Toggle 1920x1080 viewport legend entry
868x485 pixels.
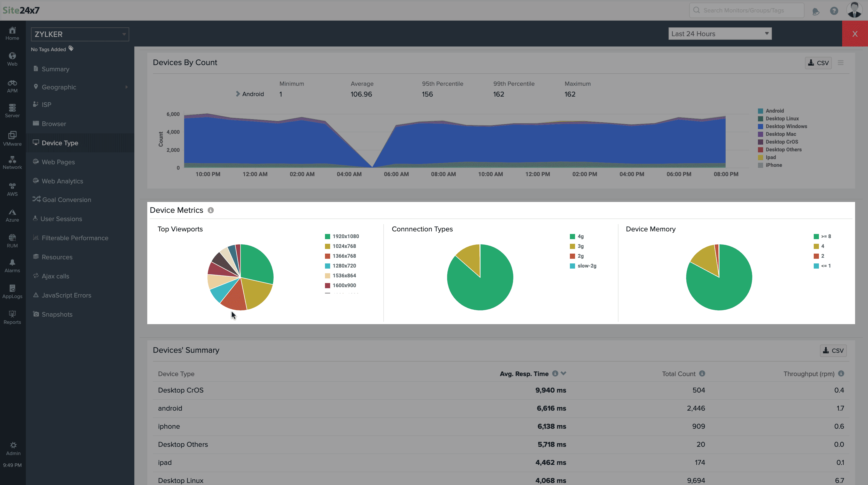click(345, 237)
